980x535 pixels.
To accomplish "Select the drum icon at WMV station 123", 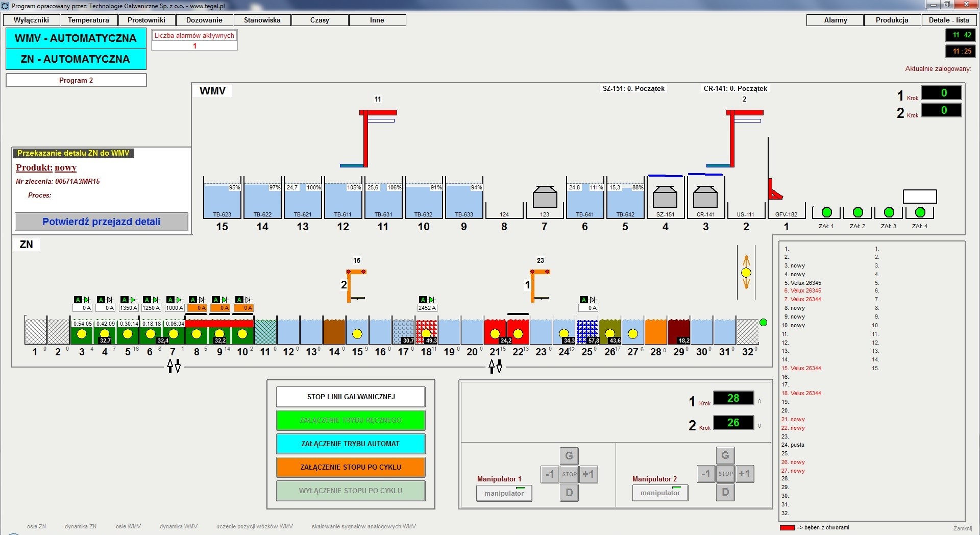I will tap(545, 197).
